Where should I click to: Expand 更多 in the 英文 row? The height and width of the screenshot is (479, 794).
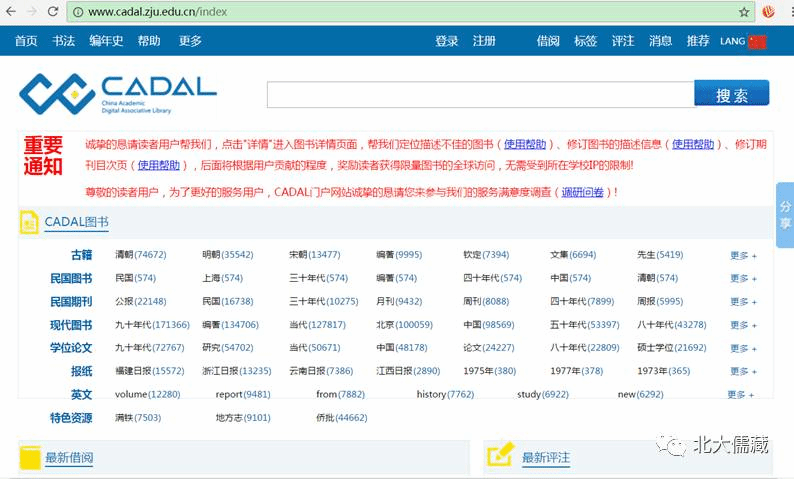741,395
